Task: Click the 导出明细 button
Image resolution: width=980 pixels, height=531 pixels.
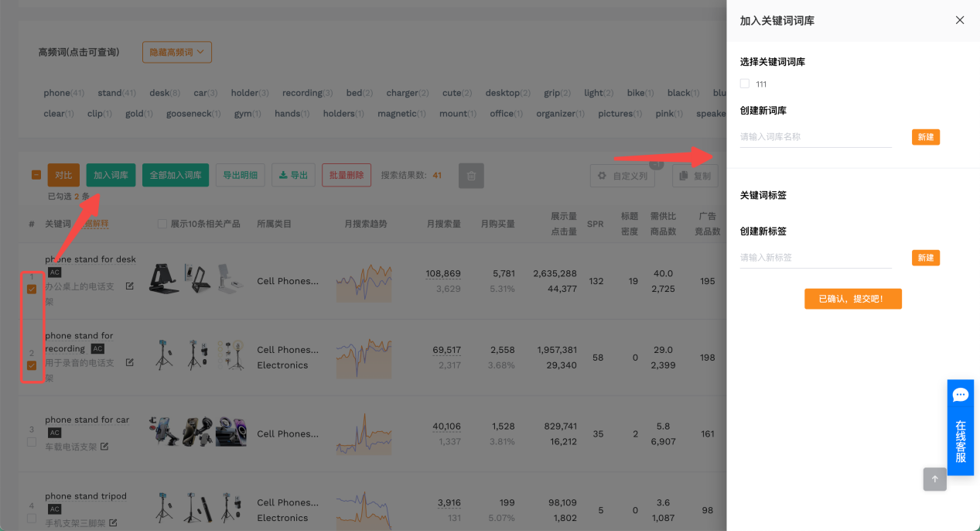Action: pyautogui.click(x=241, y=175)
